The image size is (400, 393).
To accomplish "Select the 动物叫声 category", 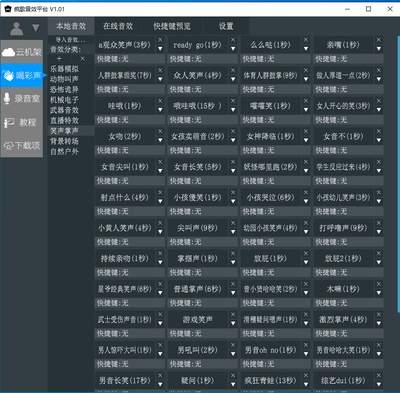I will pyautogui.click(x=64, y=79).
